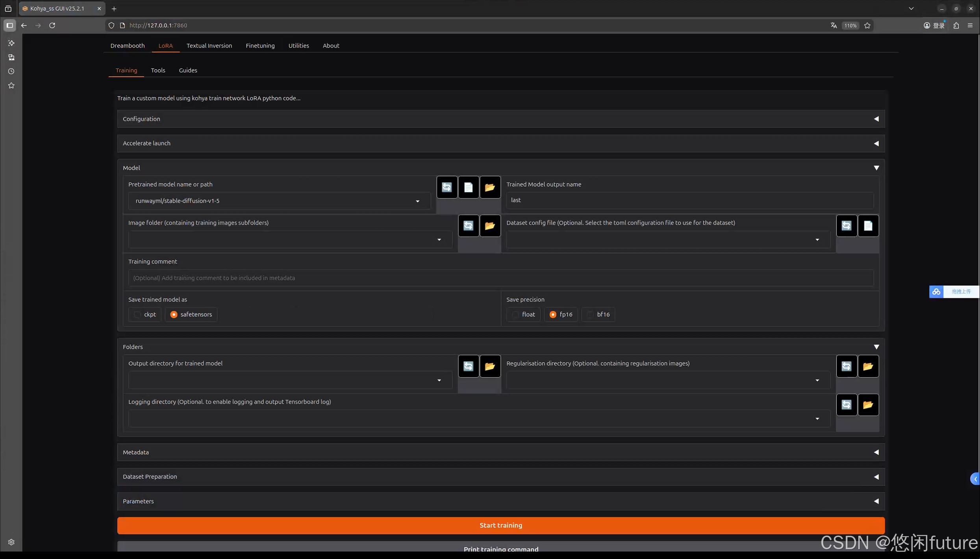Click file icon for Dataset config file
980x559 pixels.
868,226
